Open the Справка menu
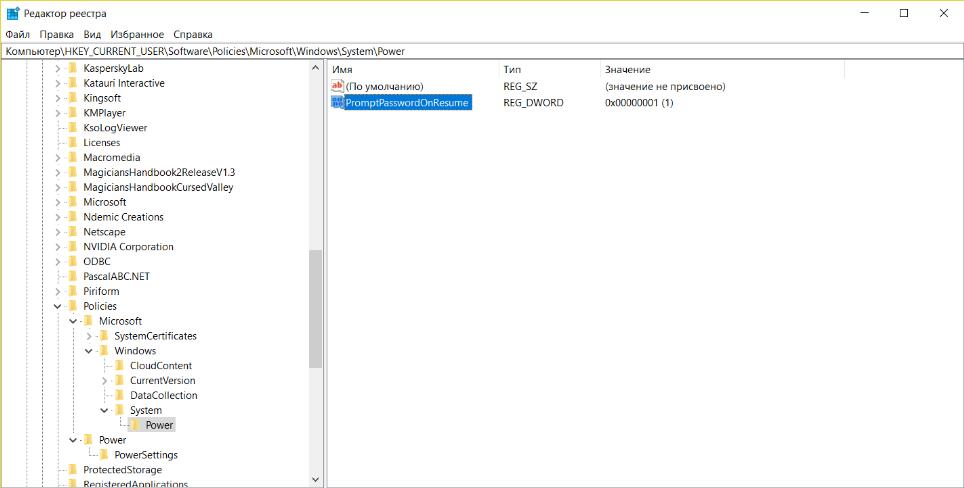The width and height of the screenshot is (964, 488). click(x=193, y=34)
